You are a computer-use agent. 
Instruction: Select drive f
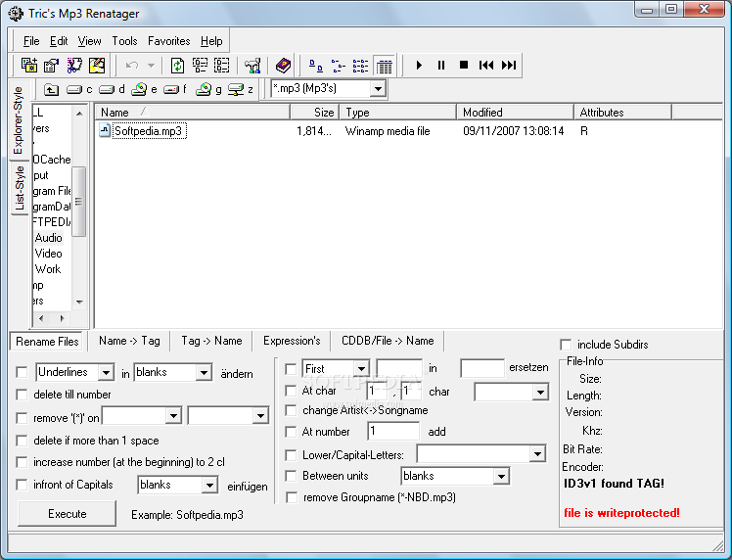coord(175,89)
